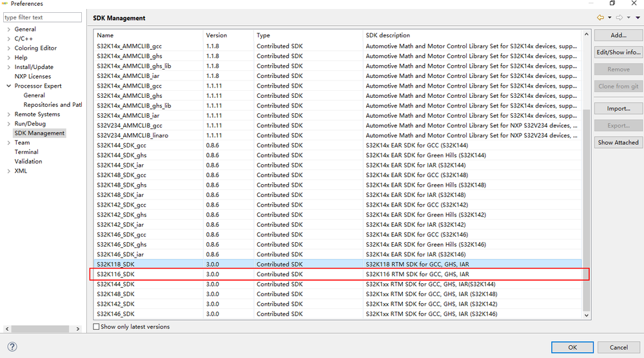Click the Add... button
Viewport: 644px width, 358px height.
tap(618, 35)
